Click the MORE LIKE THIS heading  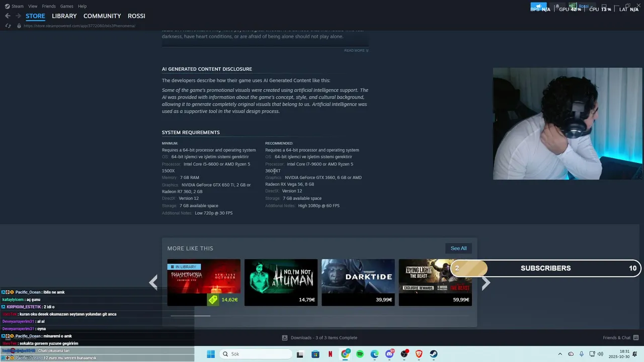point(190,248)
